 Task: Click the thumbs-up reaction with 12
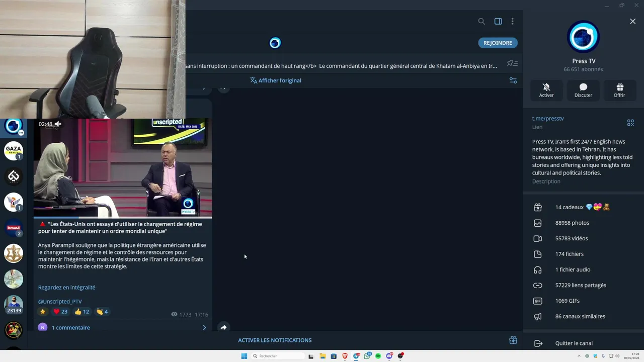coord(82,312)
